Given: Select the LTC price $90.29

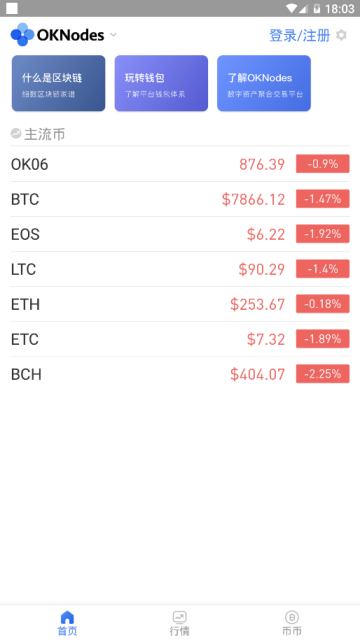Looking at the screenshot, I should click(262, 269).
